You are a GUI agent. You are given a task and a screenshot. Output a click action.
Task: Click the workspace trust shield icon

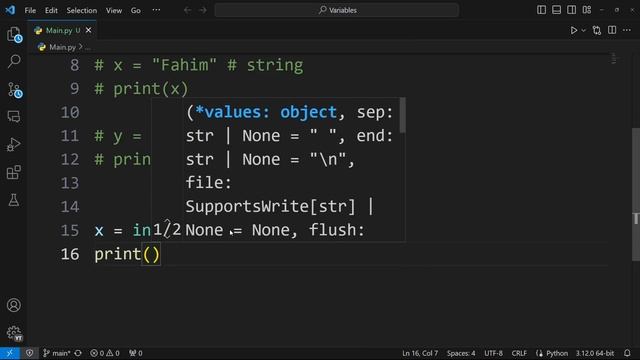[x=29, y=353]
